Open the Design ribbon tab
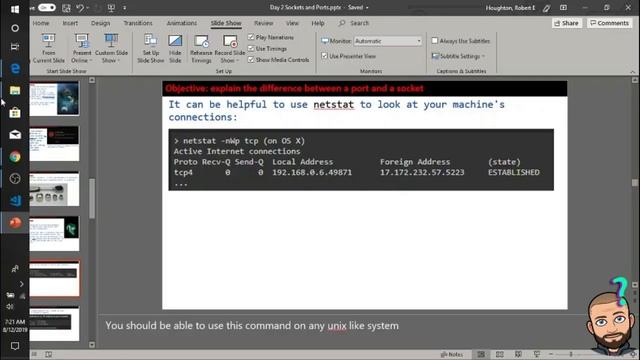 [100, 23]
